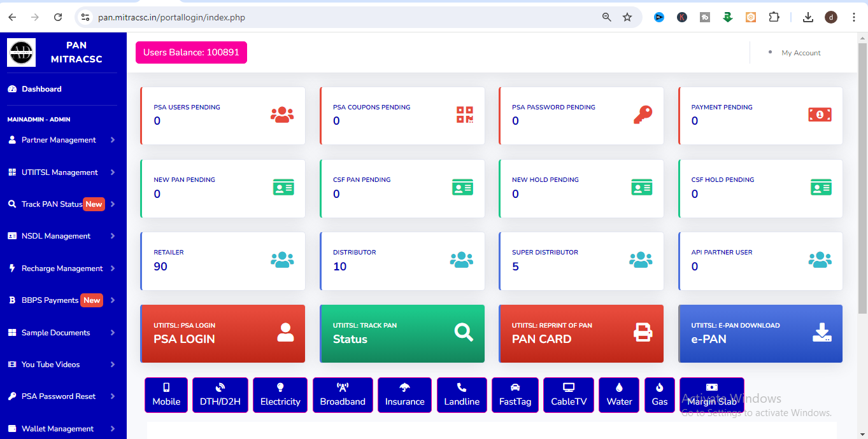This screenshot has width=868, height=439.
Task: Click the PSA Users Pending group icon
Action: click(x=282, y=115)
